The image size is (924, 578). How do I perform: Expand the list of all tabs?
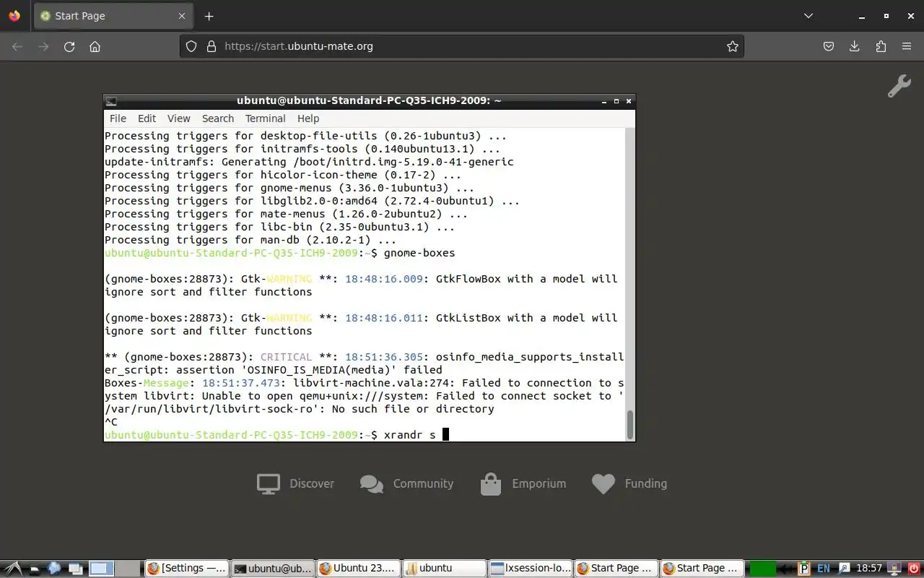point(808,16)
